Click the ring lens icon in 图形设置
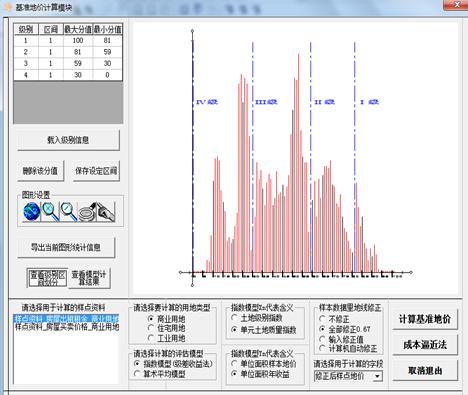Image resolution: width=468 pixels, height=395 pixels. tap(87, 212)
